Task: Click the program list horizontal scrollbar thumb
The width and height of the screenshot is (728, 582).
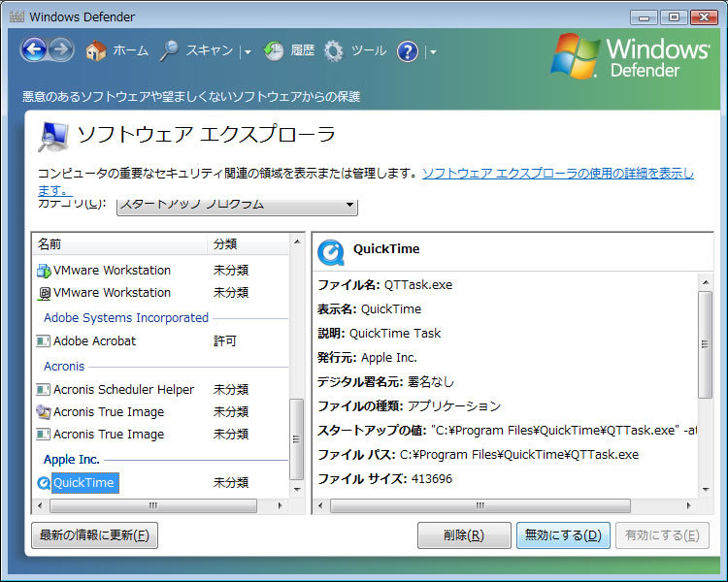Action: [x=153, y=505]
